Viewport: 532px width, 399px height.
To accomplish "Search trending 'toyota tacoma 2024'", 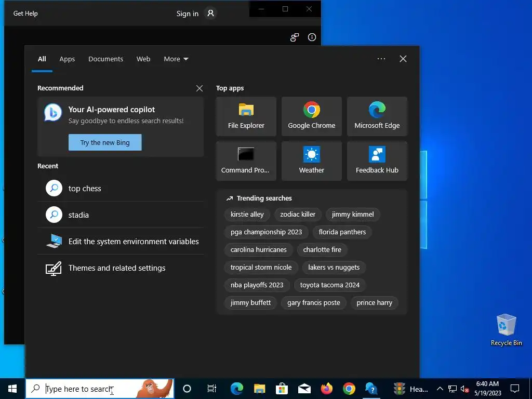I will tap(330, 285).
